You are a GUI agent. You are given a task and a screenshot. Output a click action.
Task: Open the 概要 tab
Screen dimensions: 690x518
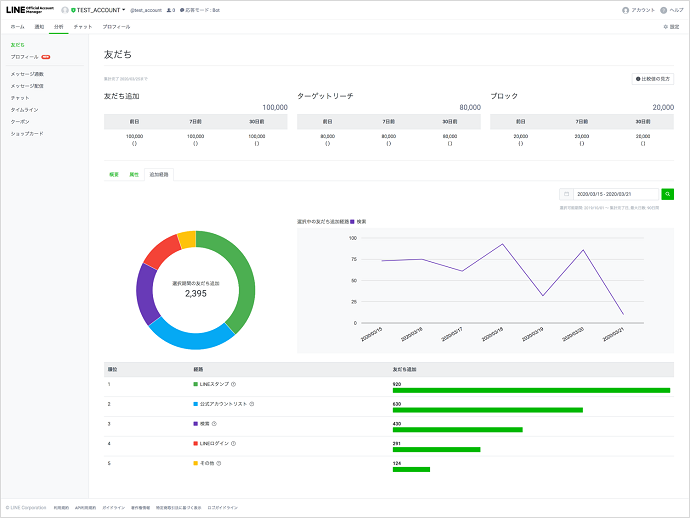tap(114, 174)
